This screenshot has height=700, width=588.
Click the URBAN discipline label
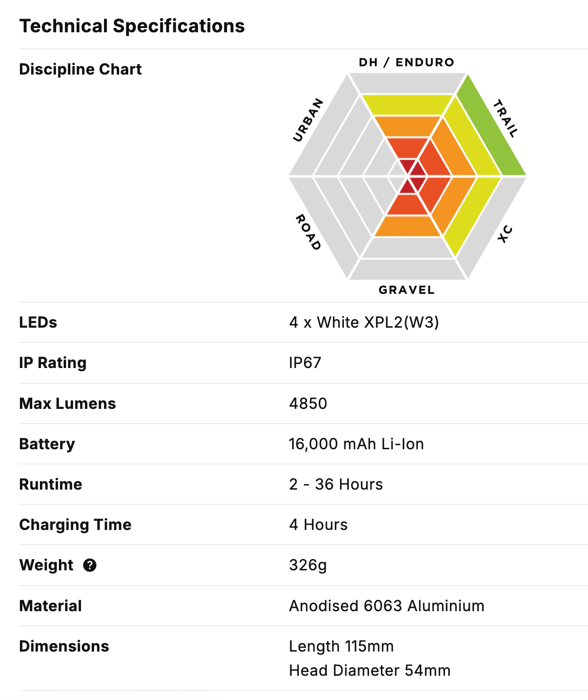click(x=308, y=121)
